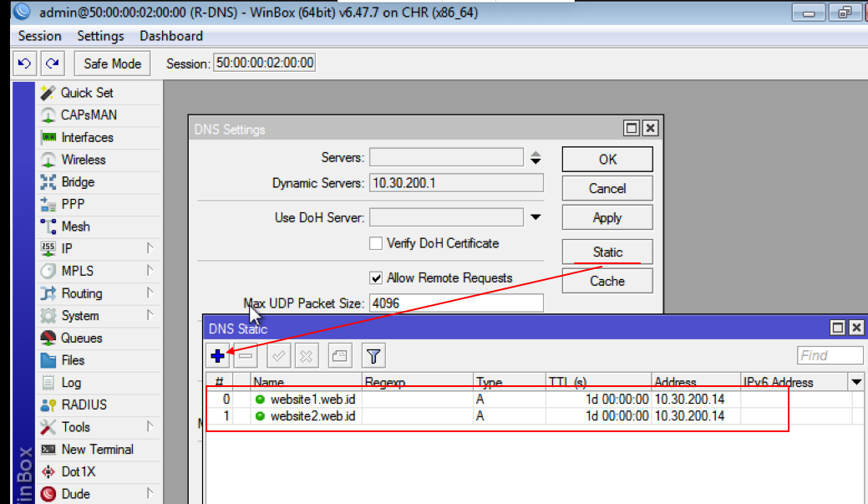Open DNS Cache button
868x504 pixels.
(607, 281)
